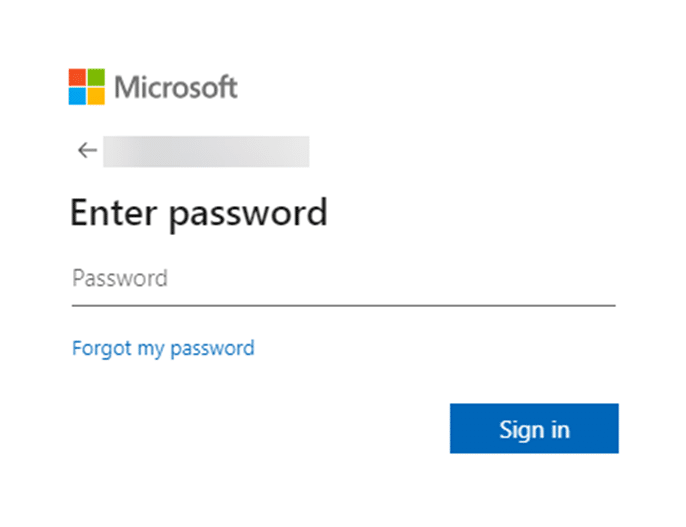Click the Enter password heading
The image size is (686, 527).
[x=198, y=213]
